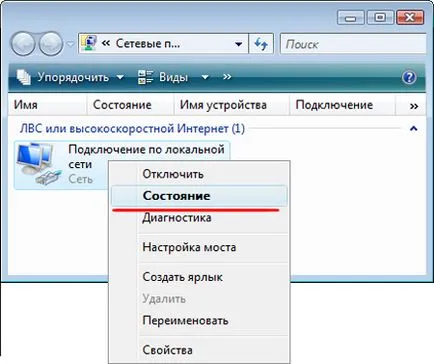Choose Диагностика in context menu
Screen dimensions: 434x364
click(199, 218)
